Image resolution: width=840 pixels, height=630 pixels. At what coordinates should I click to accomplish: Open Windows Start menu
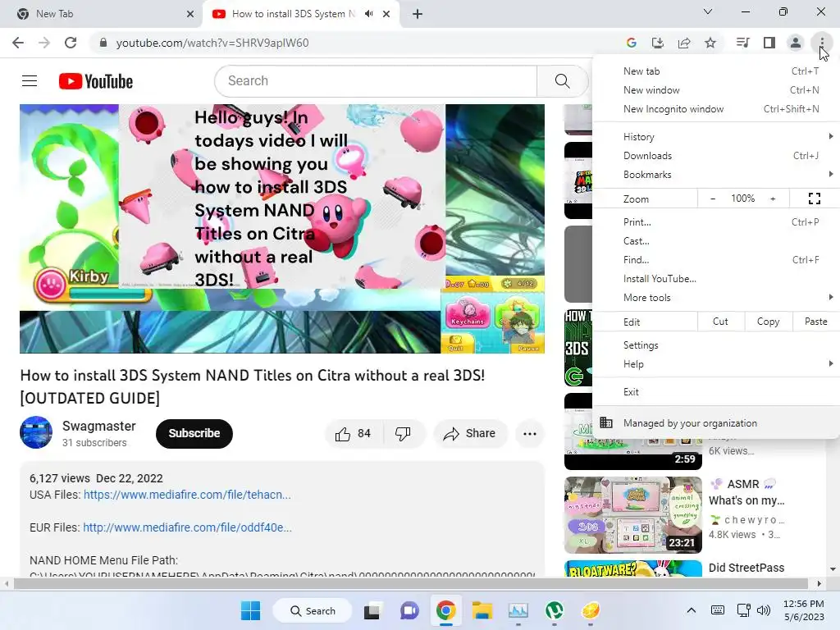point(250,610)
